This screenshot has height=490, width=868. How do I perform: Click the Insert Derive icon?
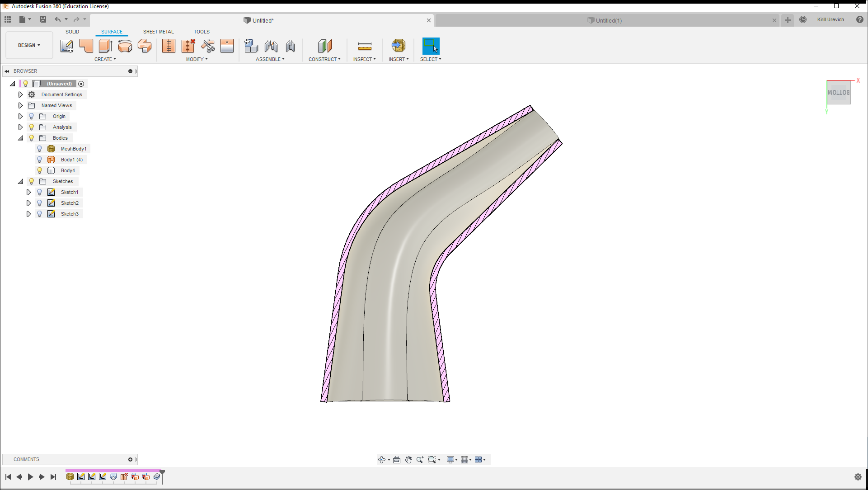[398, 46]
